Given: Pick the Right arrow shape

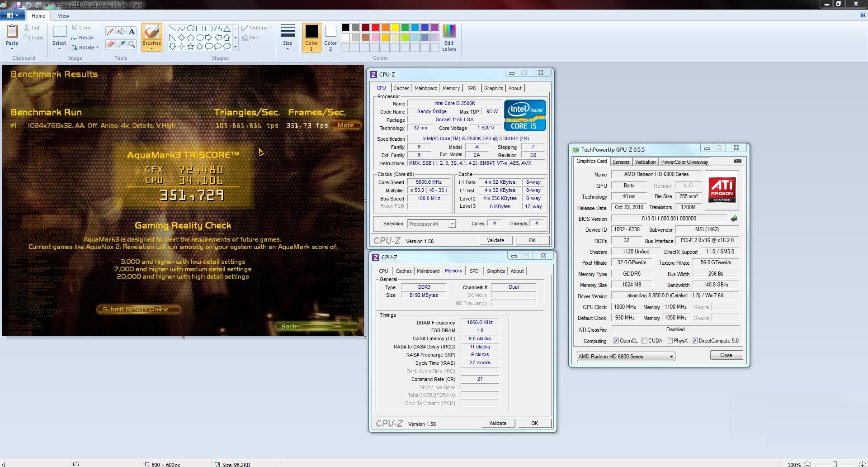Looking at the screenshot, I should (208, 37).
